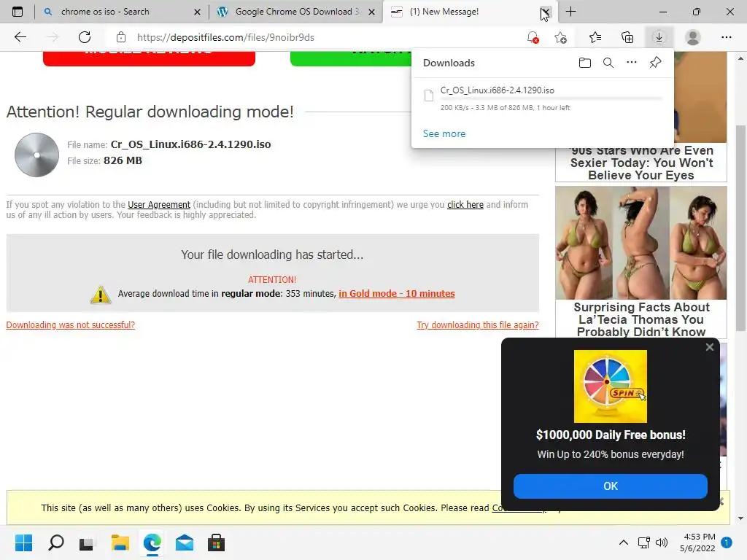The width and height of the screenshot is (747, 560).
Task: Open volume control tray icon
Action: 661,542
